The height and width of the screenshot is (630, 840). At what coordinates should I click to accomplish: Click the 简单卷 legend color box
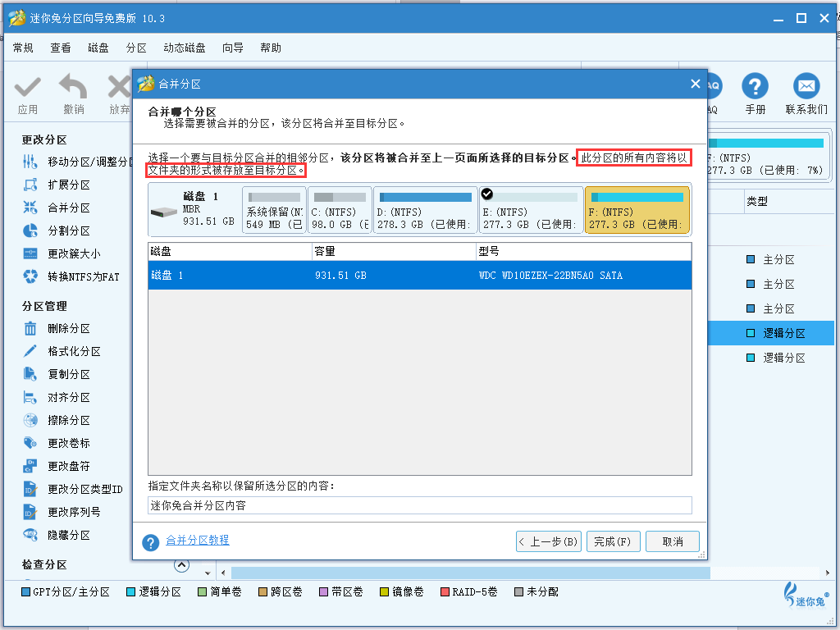pyautogui.click(x=202, y=592)
